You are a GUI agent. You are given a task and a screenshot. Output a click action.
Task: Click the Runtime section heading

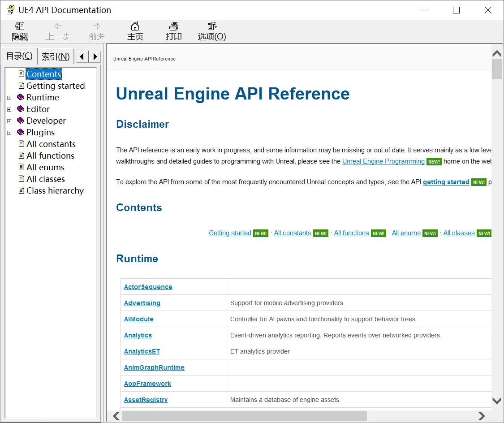click(x=137, y=259)
